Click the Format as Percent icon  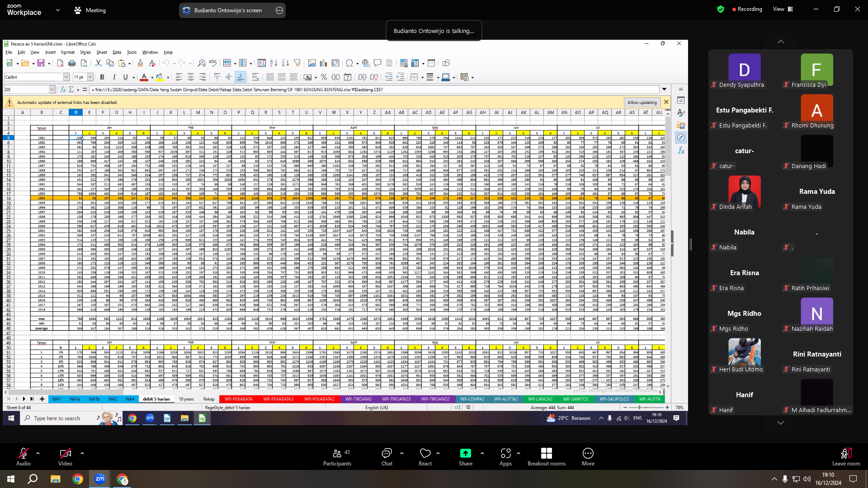tap(324, 77)
